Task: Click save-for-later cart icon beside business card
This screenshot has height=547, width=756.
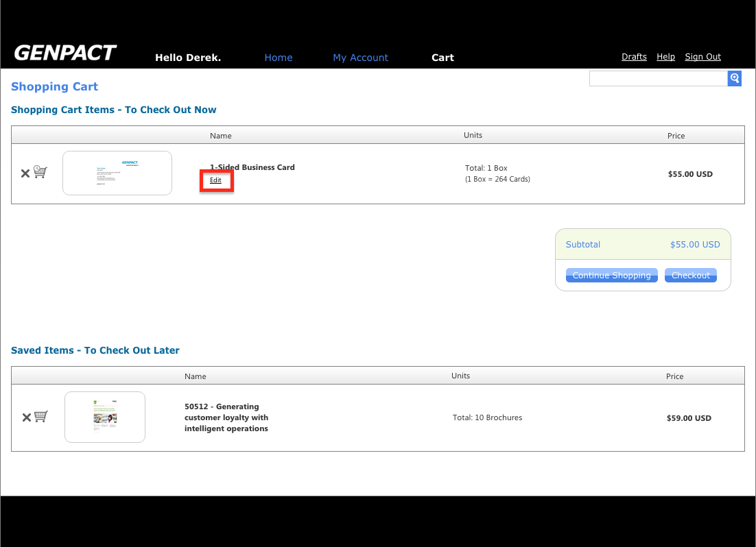Action: click(x=40, y=173)
